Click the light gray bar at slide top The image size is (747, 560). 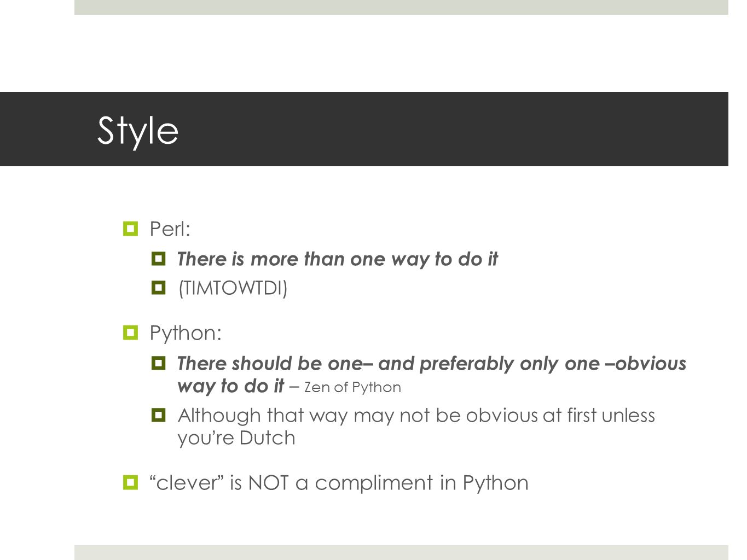click(x=401, y=7)
